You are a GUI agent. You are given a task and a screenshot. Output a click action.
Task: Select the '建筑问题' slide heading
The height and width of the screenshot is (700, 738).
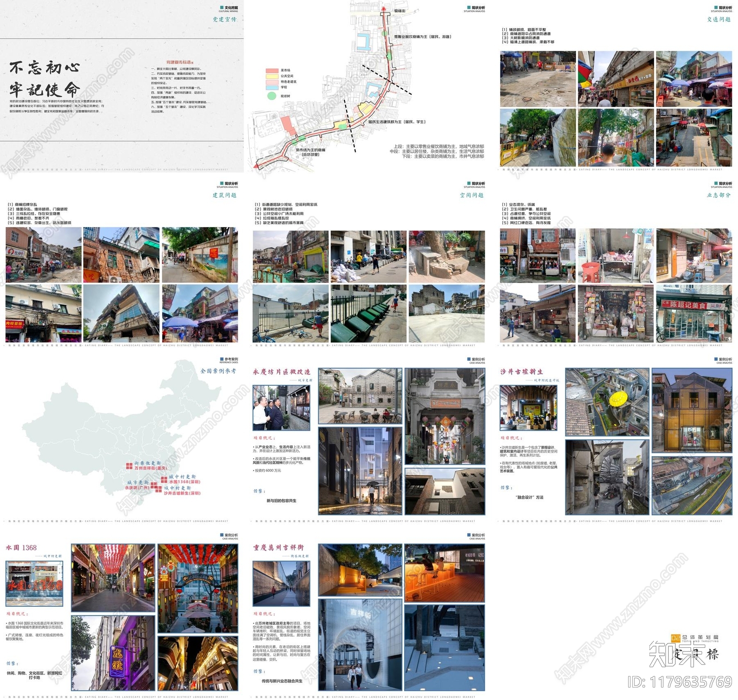[225, 195]
